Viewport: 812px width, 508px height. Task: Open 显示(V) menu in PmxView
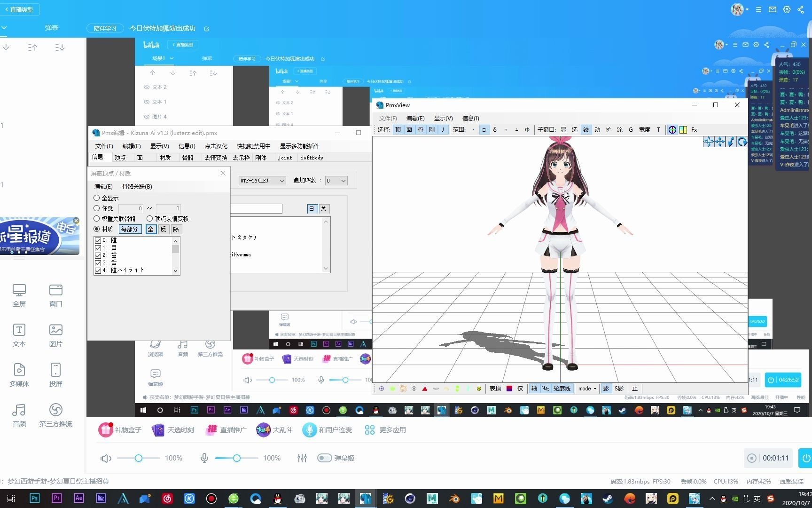[x=443, y=119]
